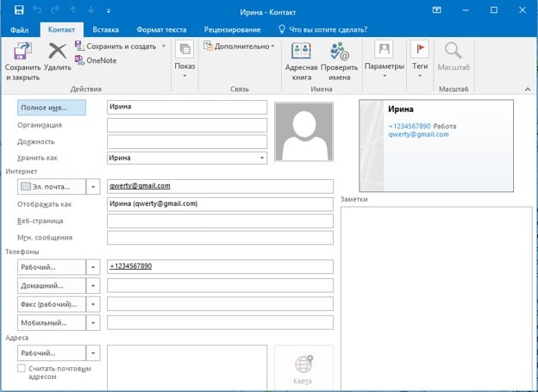
Task: Go to previous item with up arrow
Action: click(73, 10)
